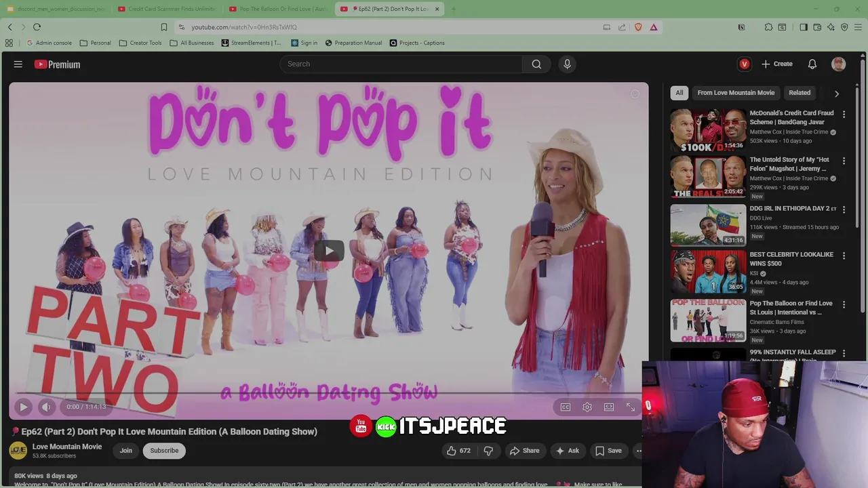
Task: Go back with browser back arrow
Action: [9, 27]
